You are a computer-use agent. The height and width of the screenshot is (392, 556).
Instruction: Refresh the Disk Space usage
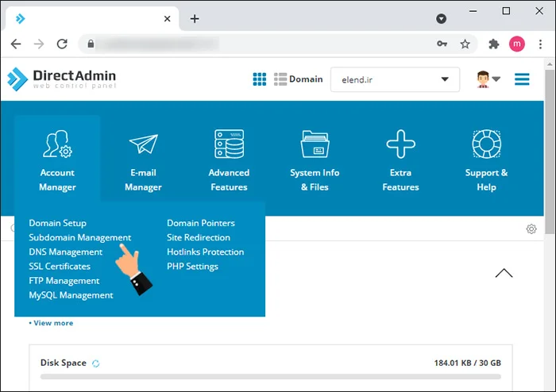tap(96, 363)
